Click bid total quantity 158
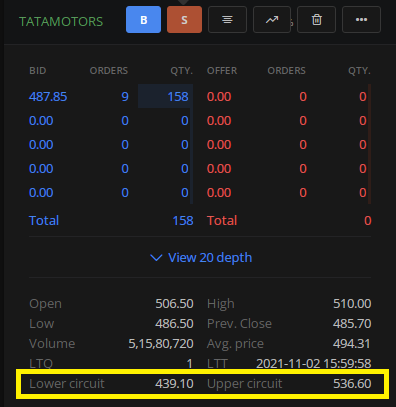This screenshot has width=396, height=407. [183, 221]
